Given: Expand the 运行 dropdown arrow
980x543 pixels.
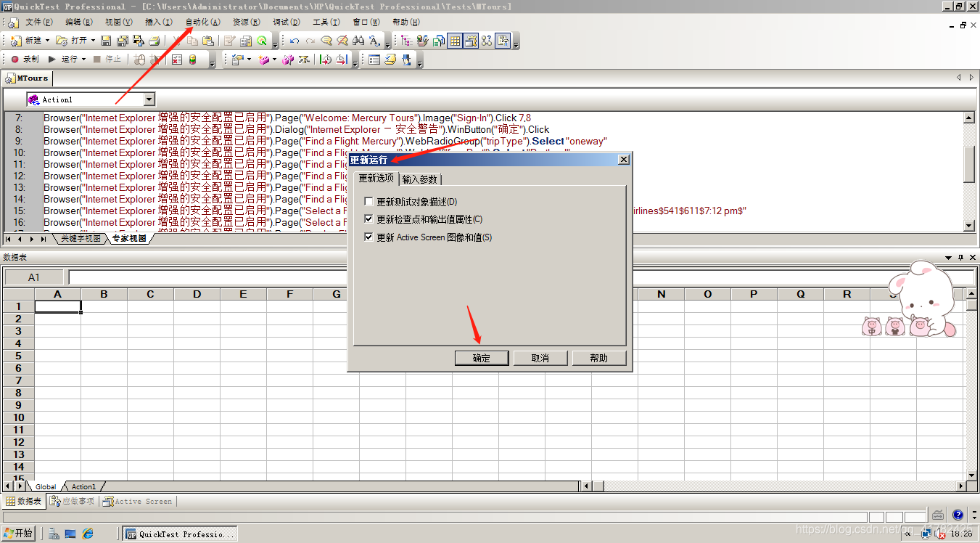Looking at the screenshot, I should coord(83,60).
